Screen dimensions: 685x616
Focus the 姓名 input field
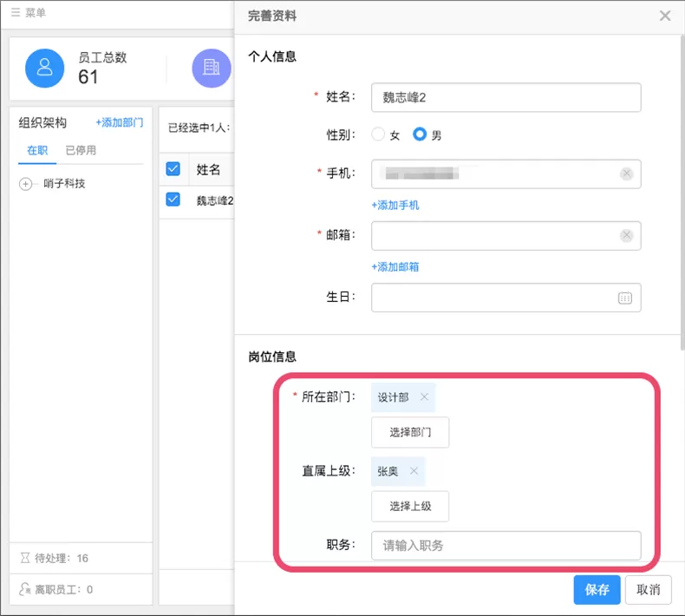(506, 97)
